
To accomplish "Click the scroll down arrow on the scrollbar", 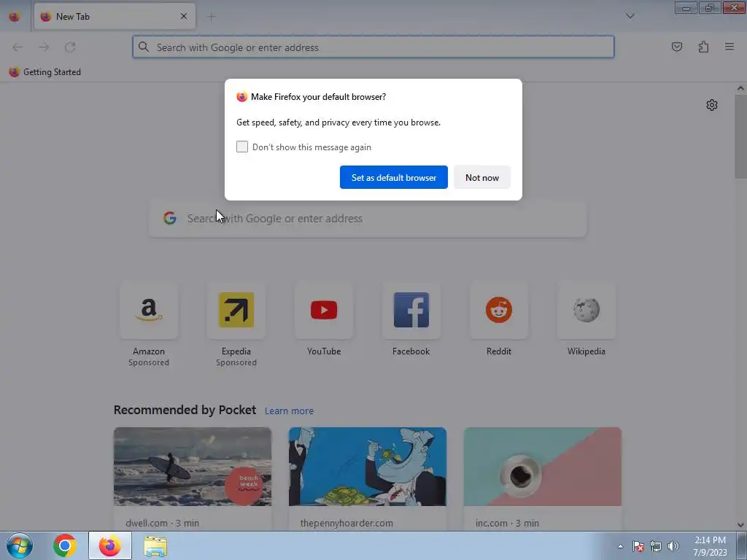I will coord(740,525).
